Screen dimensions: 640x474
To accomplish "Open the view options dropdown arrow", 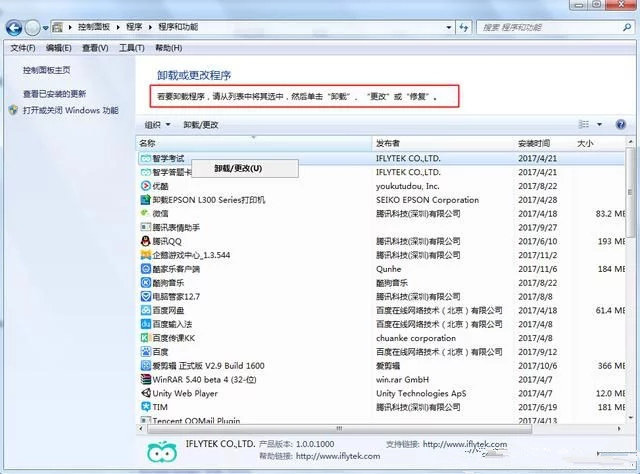I will click(599, 124).
